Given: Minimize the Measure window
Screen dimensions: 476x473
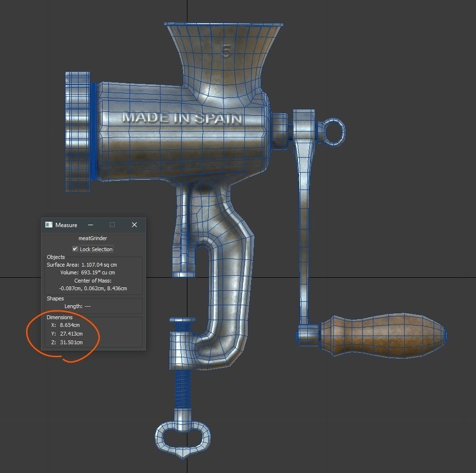Looking at the screenshot, I should pyautogui.click(x=91, y=225).
